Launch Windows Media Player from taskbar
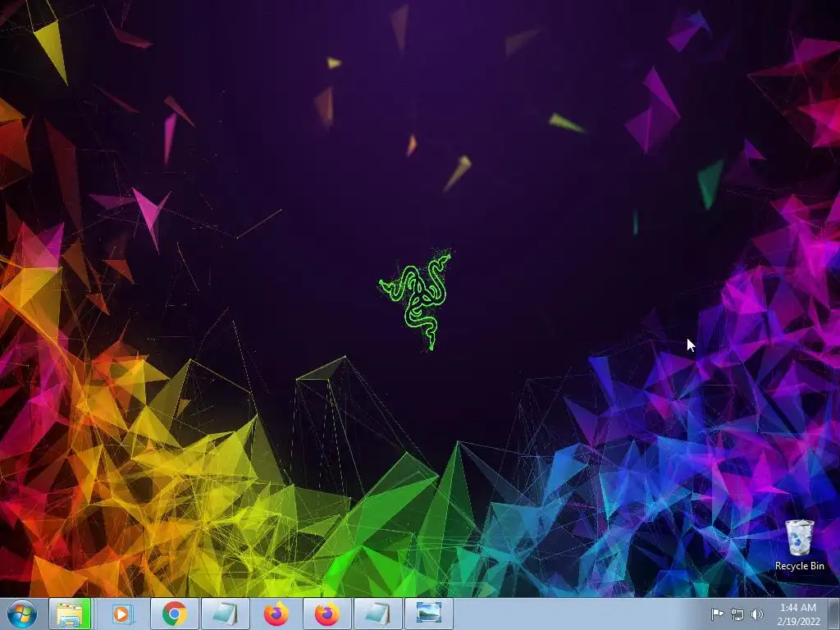 tap(124, 614)
